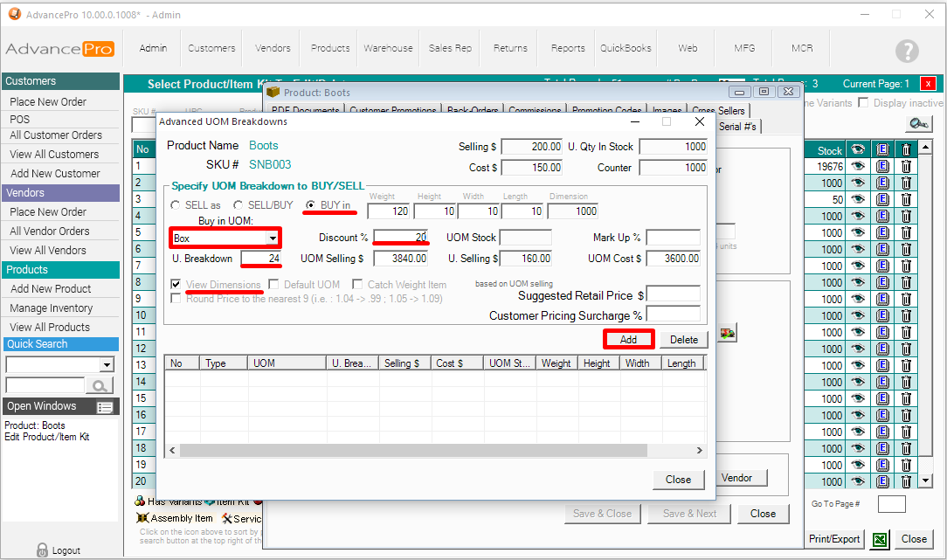Open the Quick Search category dropdown

tap(107, 364)
